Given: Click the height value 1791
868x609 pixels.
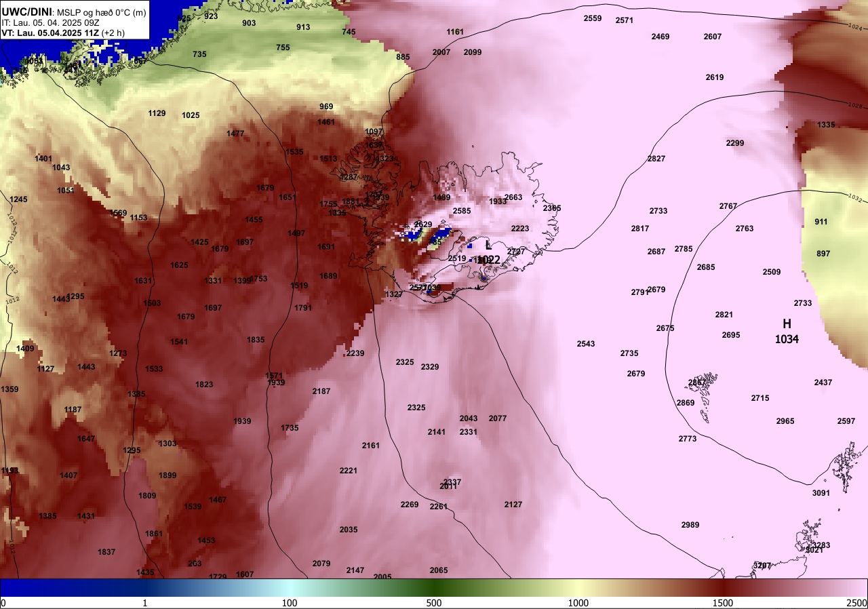Looking at the screenshot, I should [303, 308].
